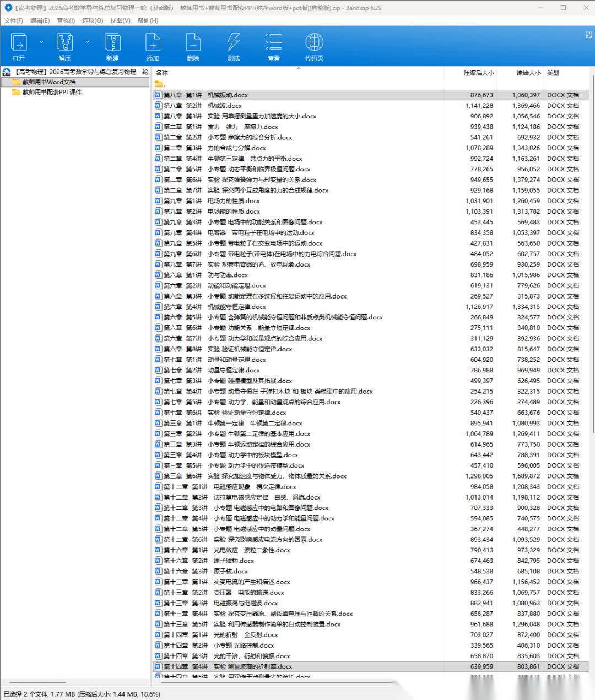Click the Delete (删除) toolbar icon
Viewport: 595px width, 700px height.
pos(193,43)
